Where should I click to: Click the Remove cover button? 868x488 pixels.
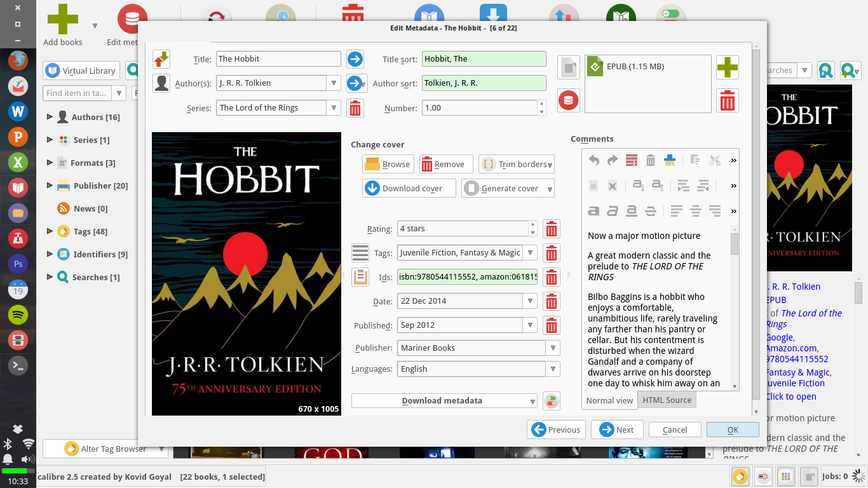tap(446, 164)
